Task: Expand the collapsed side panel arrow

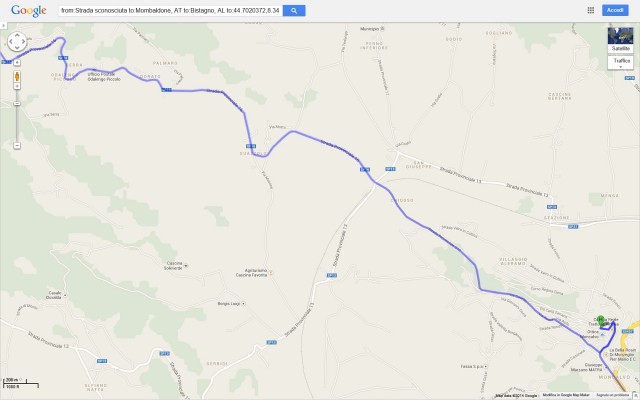Action: 3,25
